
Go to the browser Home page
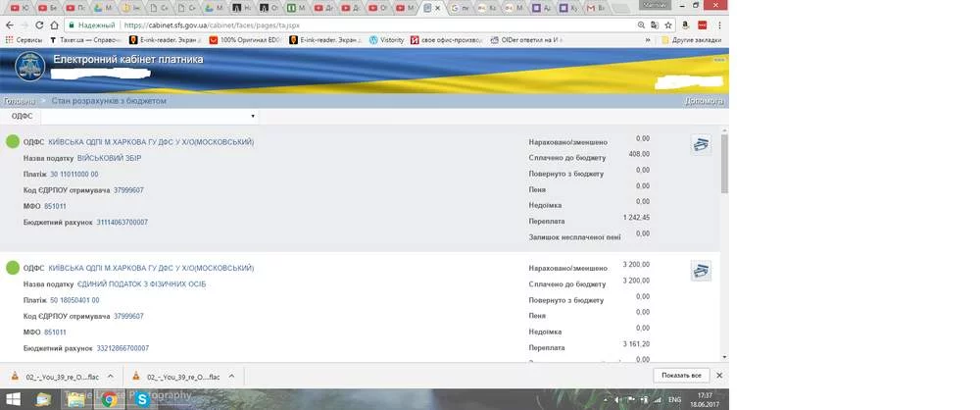point(54,26)
